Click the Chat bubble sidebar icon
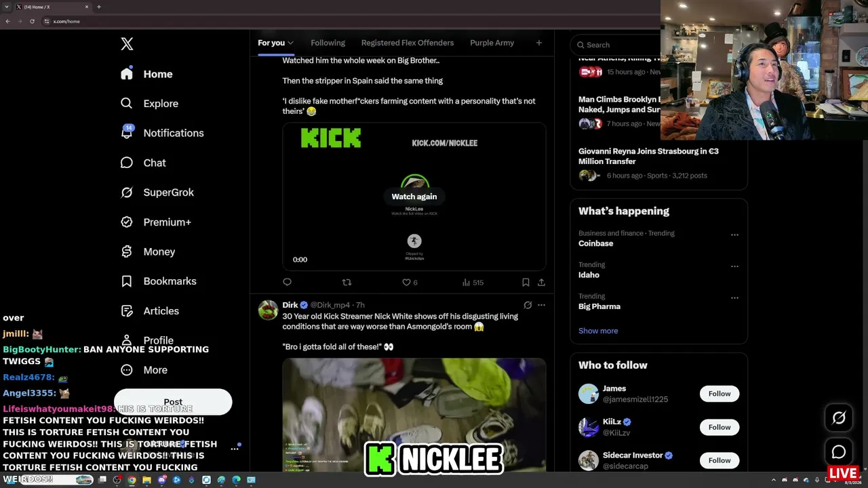The image size is (868, 488). pos(127,163)
